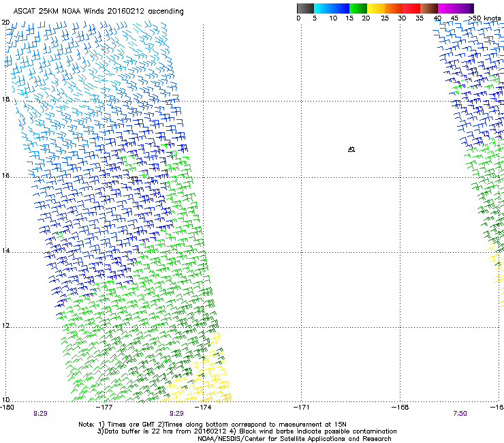
Task: Click the note line '3)Data buffer is 22 hrs'
Action: tap(247, 431)
